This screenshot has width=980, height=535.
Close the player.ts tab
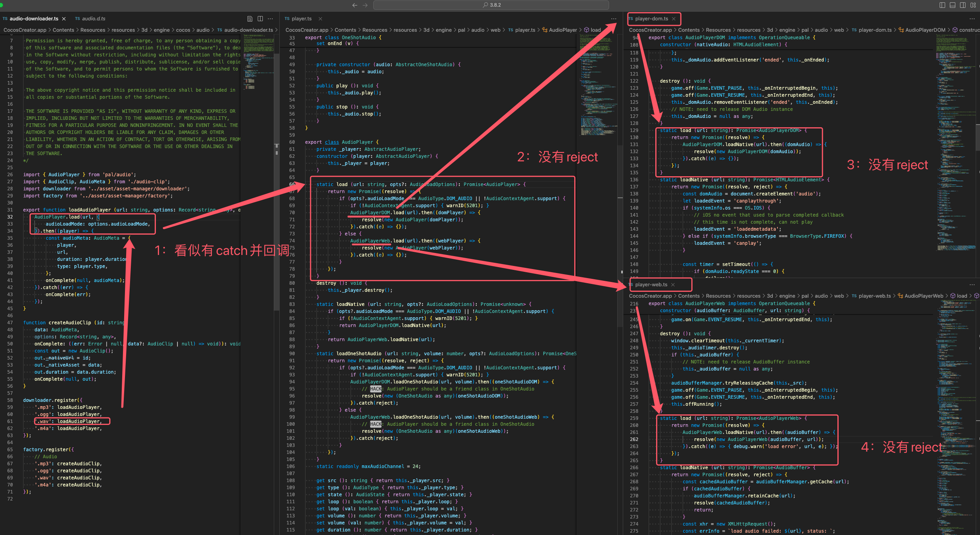click(320, 19)
